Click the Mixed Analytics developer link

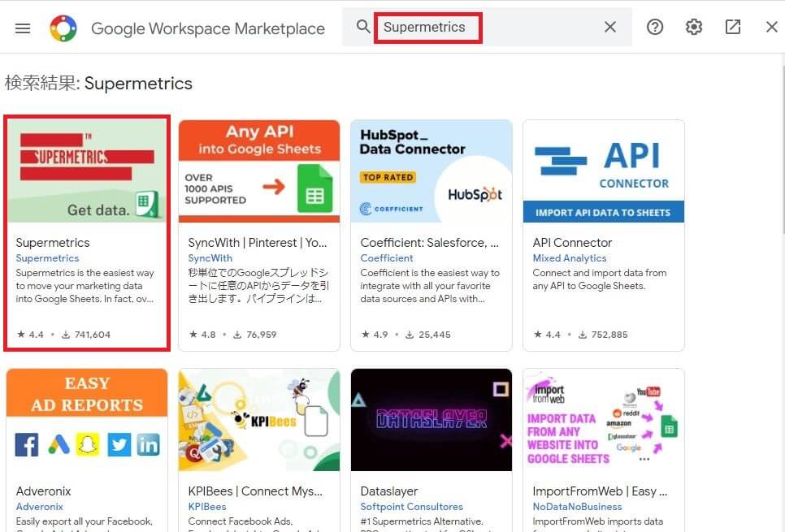coord(569,258)
